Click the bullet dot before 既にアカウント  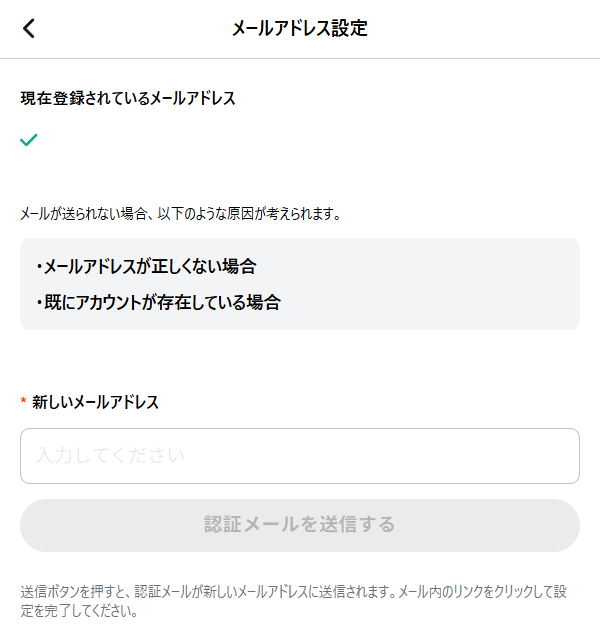pyautogui.click(x=39, y=303)
